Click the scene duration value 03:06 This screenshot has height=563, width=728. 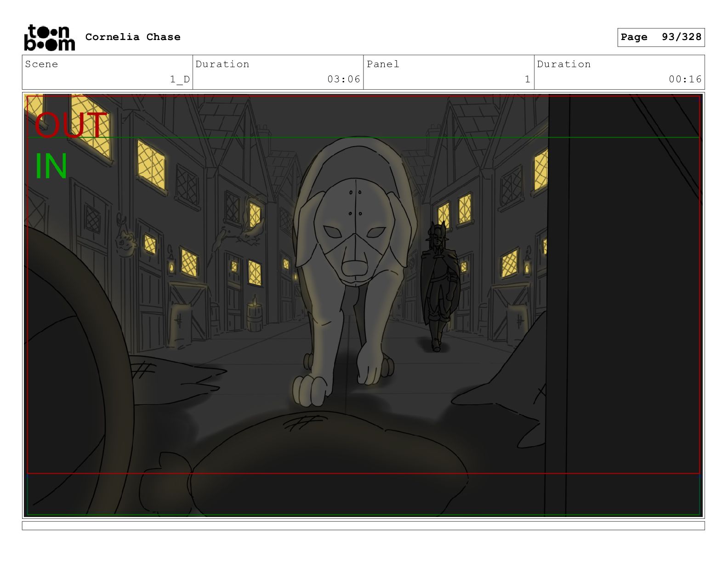pyautogui.click(x=343, y=80)
